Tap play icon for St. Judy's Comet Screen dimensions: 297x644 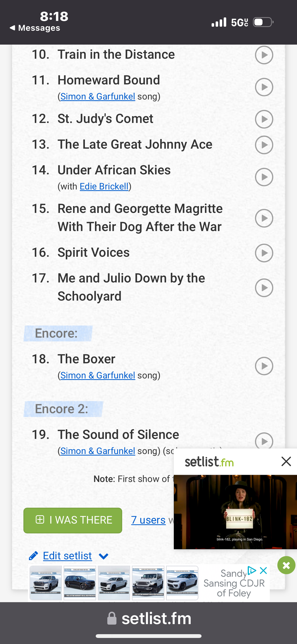(264, 119)
